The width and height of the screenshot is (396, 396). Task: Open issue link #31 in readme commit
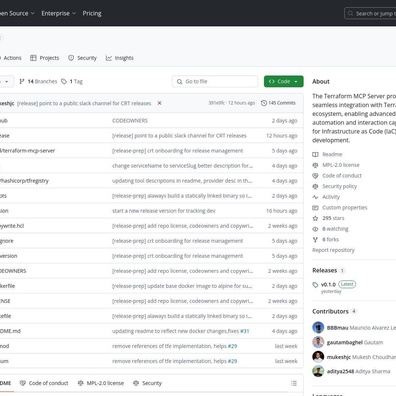coord(245,331)
